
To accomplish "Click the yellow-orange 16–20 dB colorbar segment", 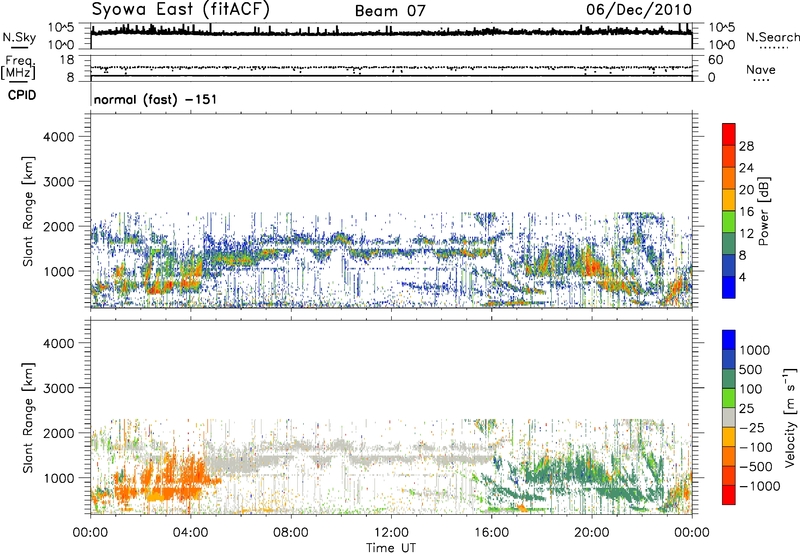I will tap(729, 200).
